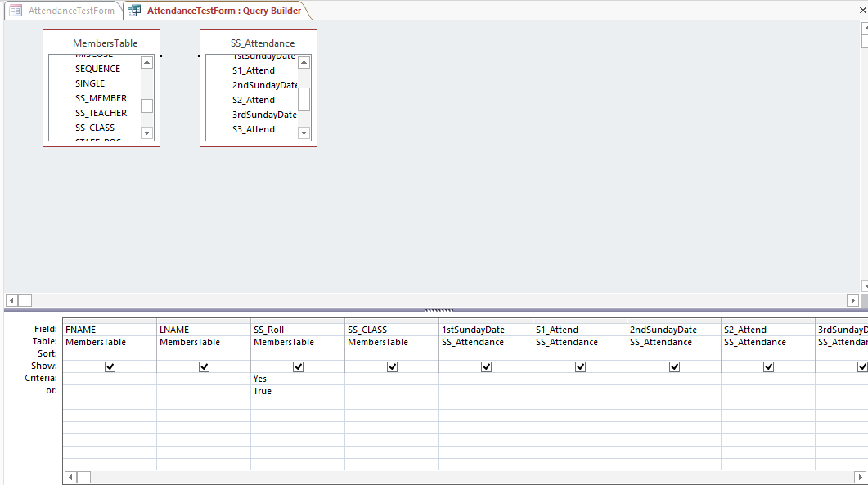
Task: Click the S1_Attend field cell in grid
Action: click(580, 330)
